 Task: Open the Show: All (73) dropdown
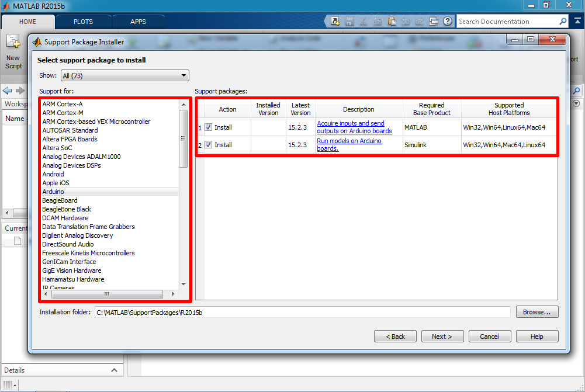(125, 75)
